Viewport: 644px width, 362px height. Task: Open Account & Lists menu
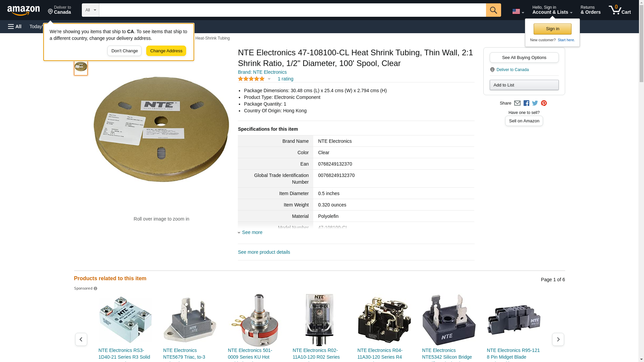click(552, 10)
